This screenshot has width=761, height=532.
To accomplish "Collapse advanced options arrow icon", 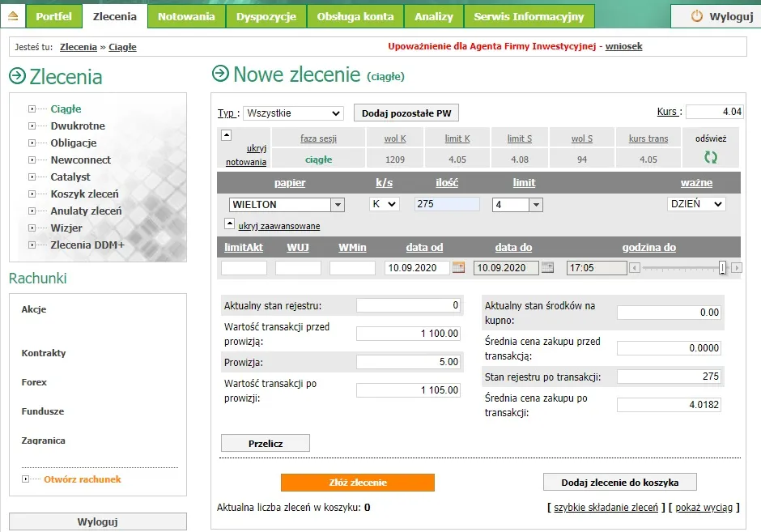I will click(x=230, y=223).
